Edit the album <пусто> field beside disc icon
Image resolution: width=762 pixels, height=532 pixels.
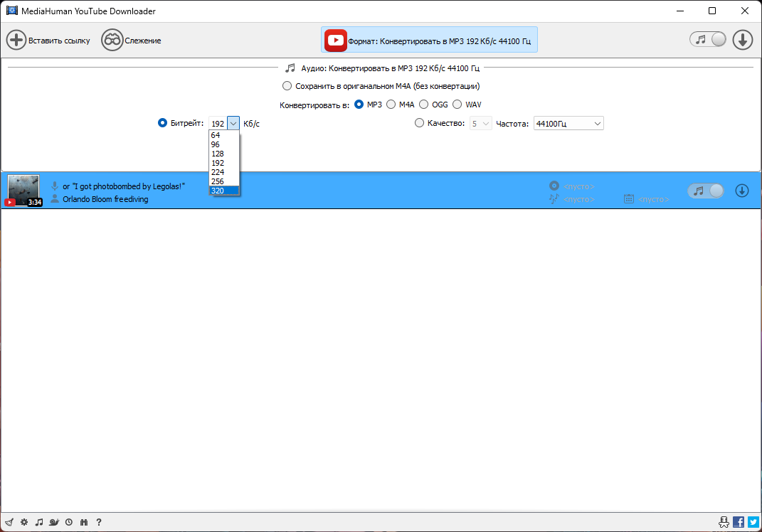click(578, 186)
